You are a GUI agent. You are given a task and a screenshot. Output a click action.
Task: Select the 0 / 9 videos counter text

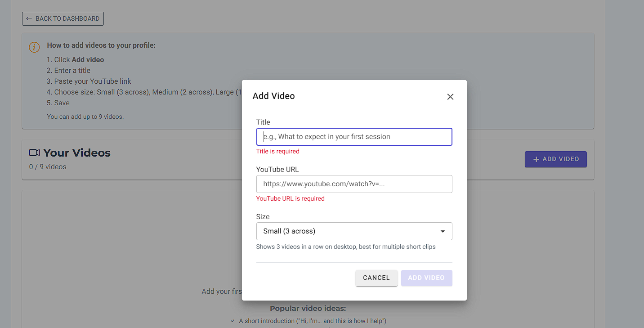pyautogui.click(x=48, y=167)
